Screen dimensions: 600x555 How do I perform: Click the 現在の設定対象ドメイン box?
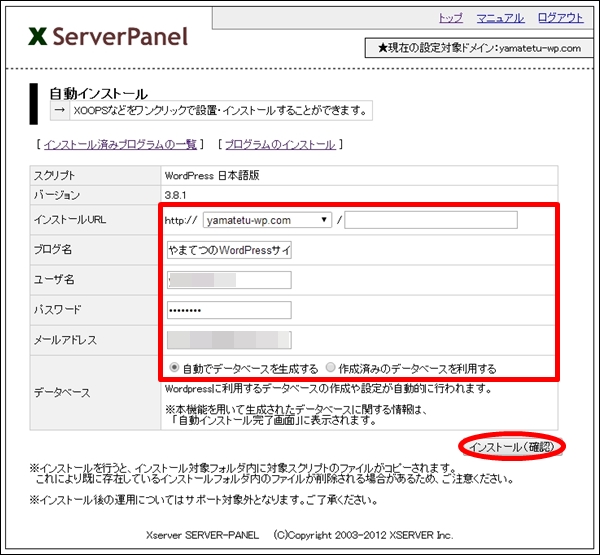coord(479,48)
